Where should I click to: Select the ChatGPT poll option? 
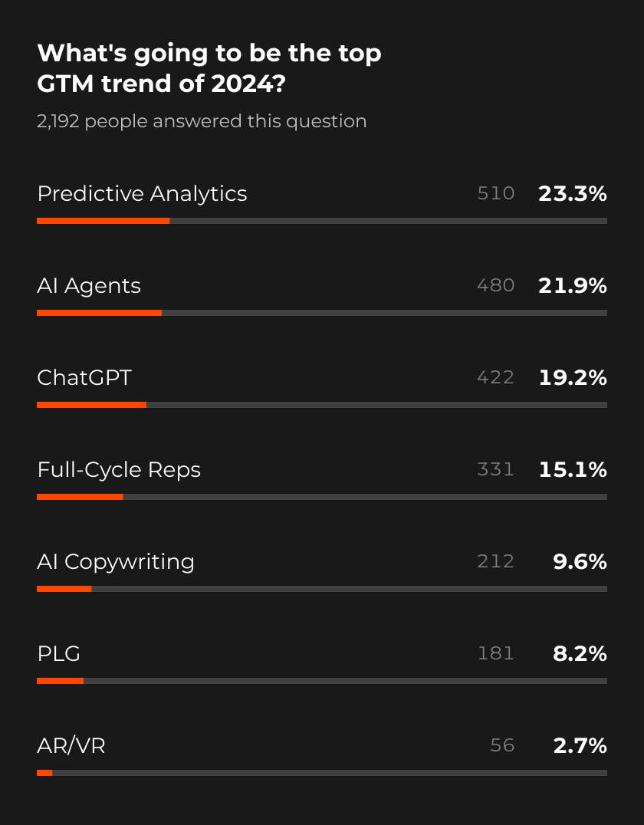(x=84, y=377)
